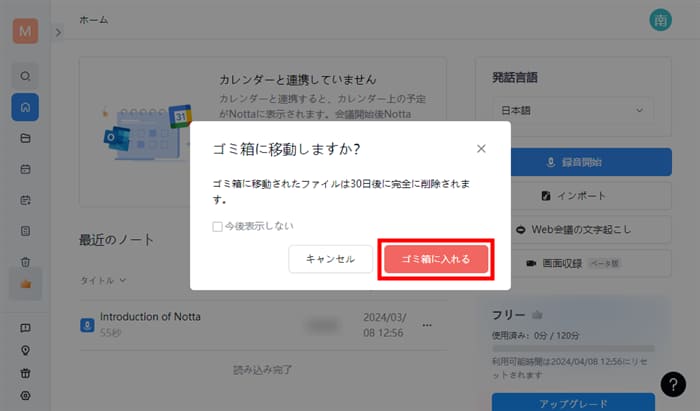Click the キャンセル button

click(330, 259)
